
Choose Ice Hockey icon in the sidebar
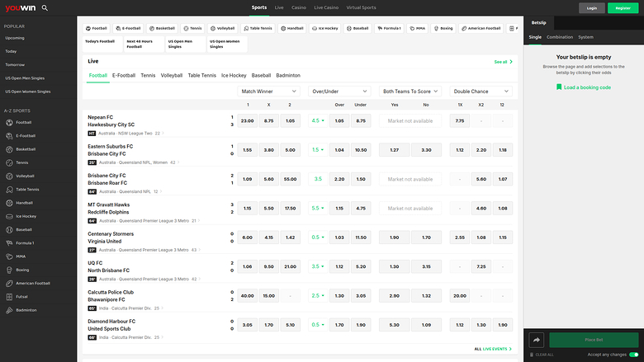click(x=8, y=216)
